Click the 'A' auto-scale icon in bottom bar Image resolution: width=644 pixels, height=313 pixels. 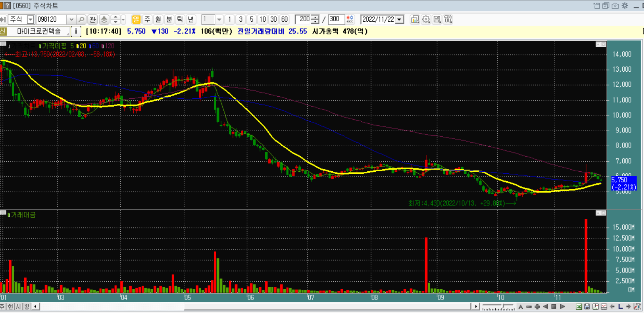[521, 307]
